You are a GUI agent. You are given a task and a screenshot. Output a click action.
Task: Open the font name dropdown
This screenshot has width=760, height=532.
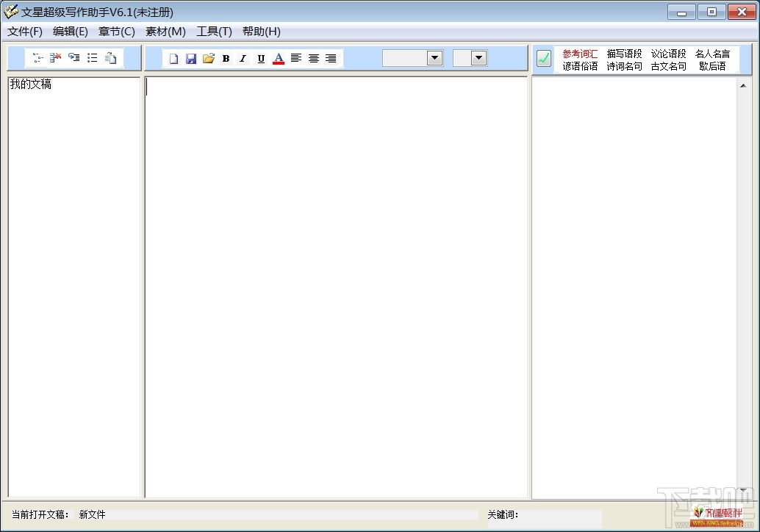[x=435, y=58]
